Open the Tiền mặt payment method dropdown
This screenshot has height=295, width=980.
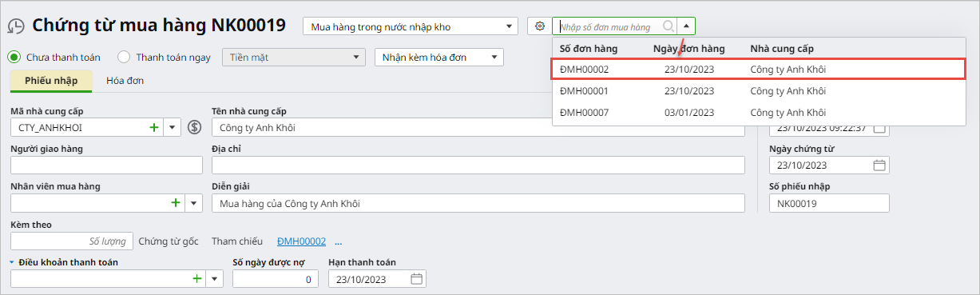(294, 57)
